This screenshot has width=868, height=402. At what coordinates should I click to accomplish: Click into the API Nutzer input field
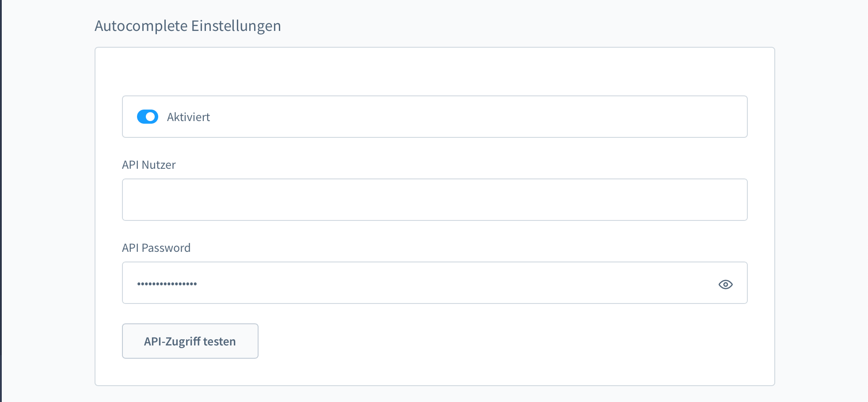(x=434, y=199)
